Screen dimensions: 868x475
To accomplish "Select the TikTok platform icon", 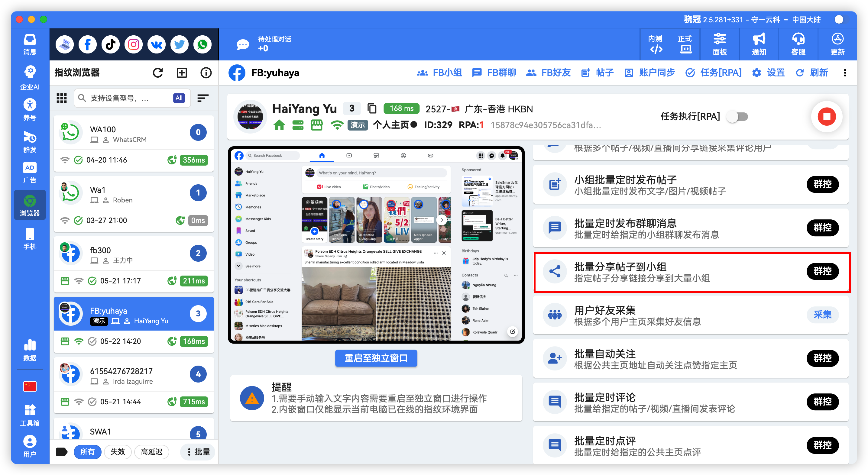I will [111, 44].
